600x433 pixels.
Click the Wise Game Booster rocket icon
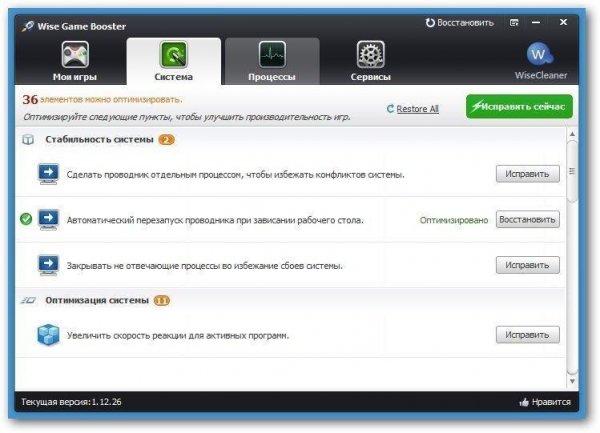(x=28, y=26)
